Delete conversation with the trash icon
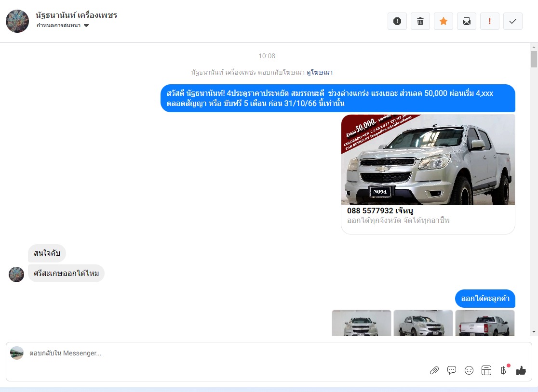The height and width of the screenshot is (392, 538). [420, 21]
